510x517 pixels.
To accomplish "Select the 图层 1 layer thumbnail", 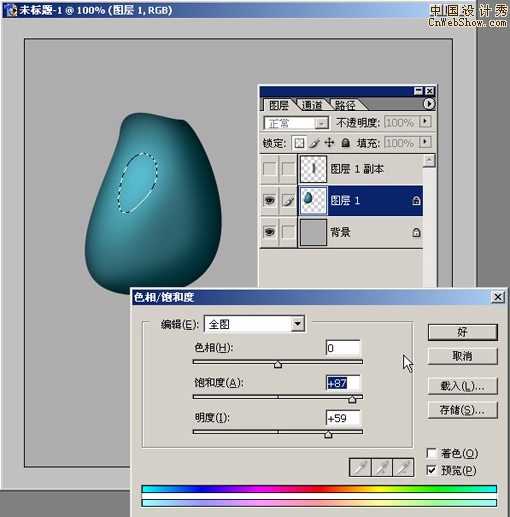I will (313, 201).
